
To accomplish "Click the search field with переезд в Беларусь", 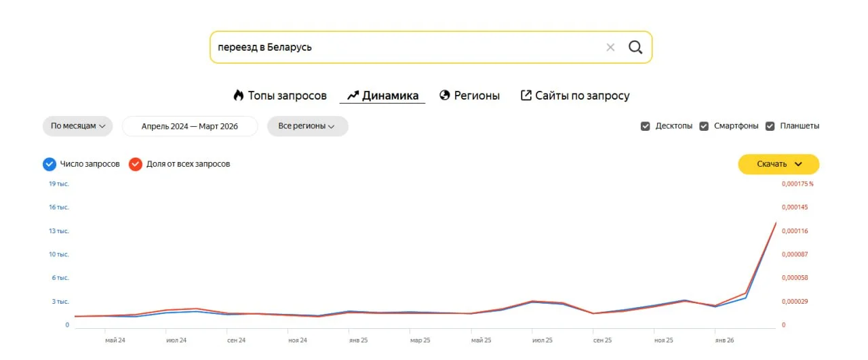I will [x=407, y=47].
